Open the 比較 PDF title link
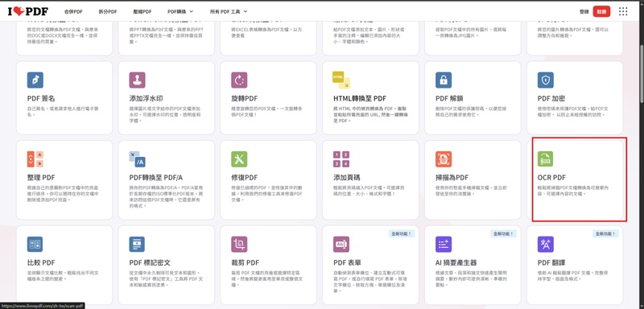 (x=41, y=262)
